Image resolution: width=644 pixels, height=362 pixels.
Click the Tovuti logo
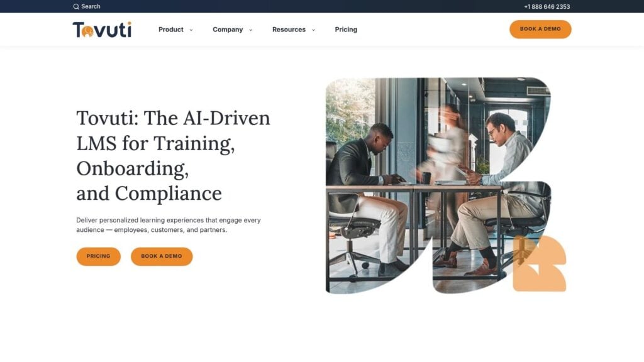tap(102, 30)
